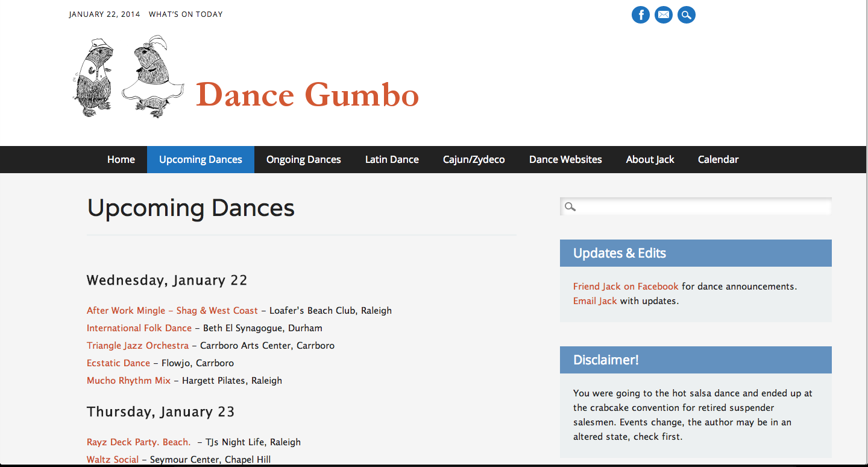
Task: Open the Waltz Social link
Action: click(113, 459)
